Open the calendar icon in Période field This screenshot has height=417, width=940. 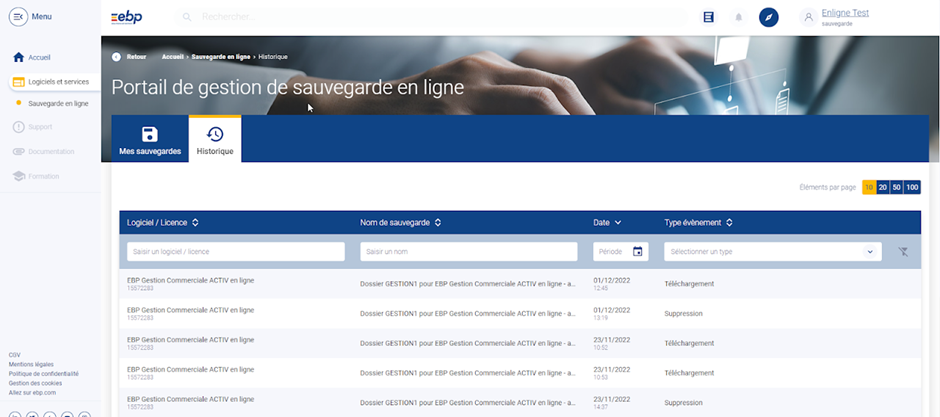point(637,252)
